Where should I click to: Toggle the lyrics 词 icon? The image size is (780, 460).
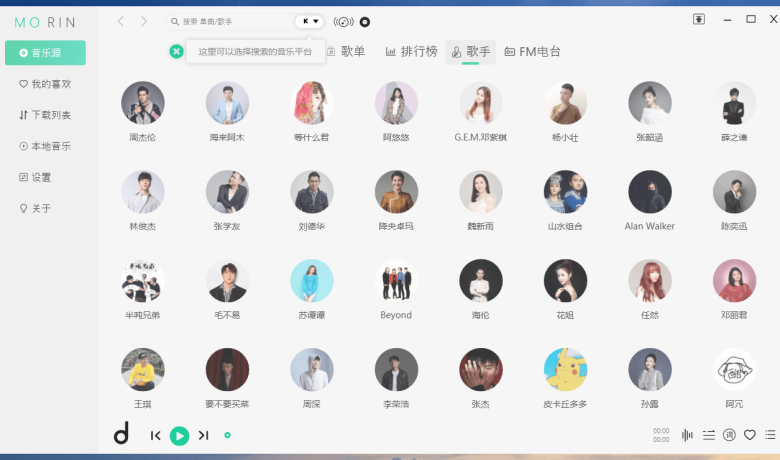point(729,435)
